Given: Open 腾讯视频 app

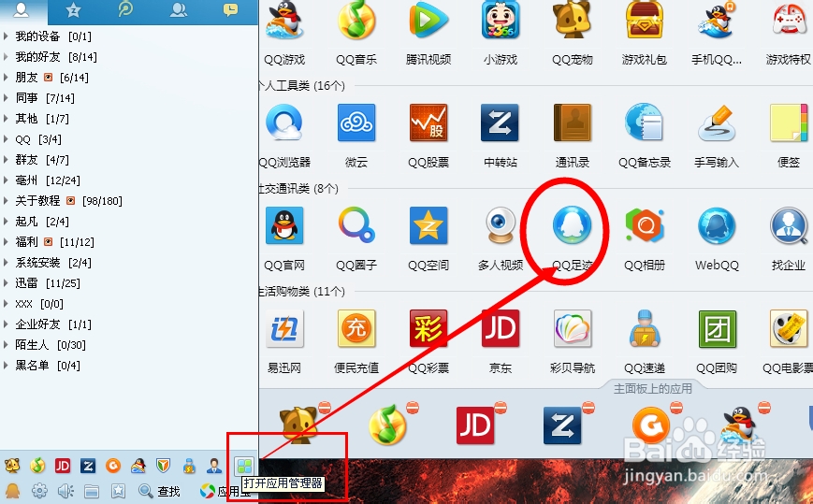Looking at the screenshot, I should 428,21.
